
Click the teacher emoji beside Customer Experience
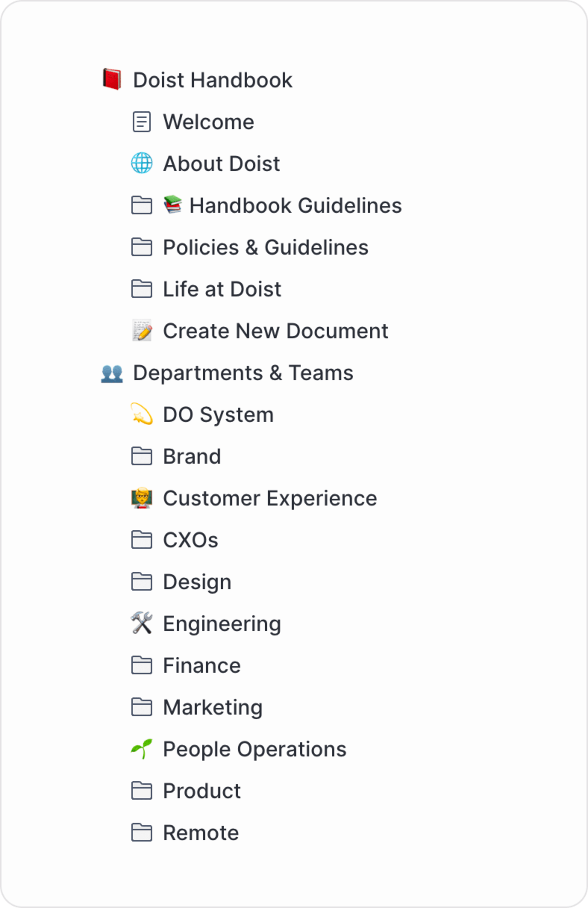[x=142, y=498]
